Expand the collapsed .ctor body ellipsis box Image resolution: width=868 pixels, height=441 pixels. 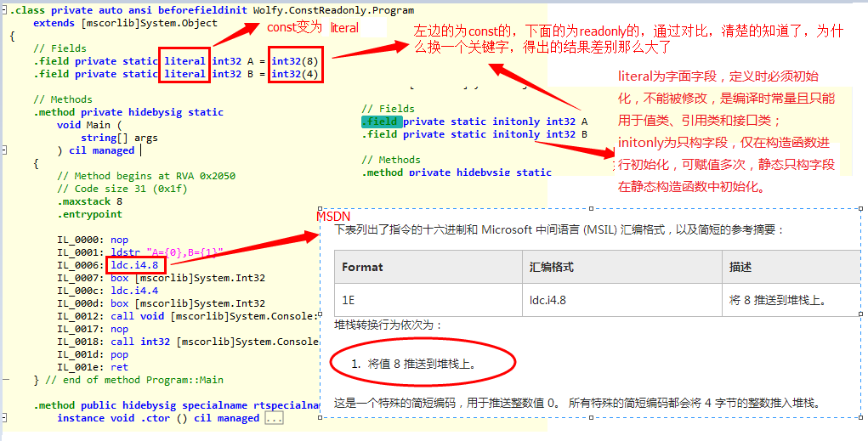click(274, 418)
